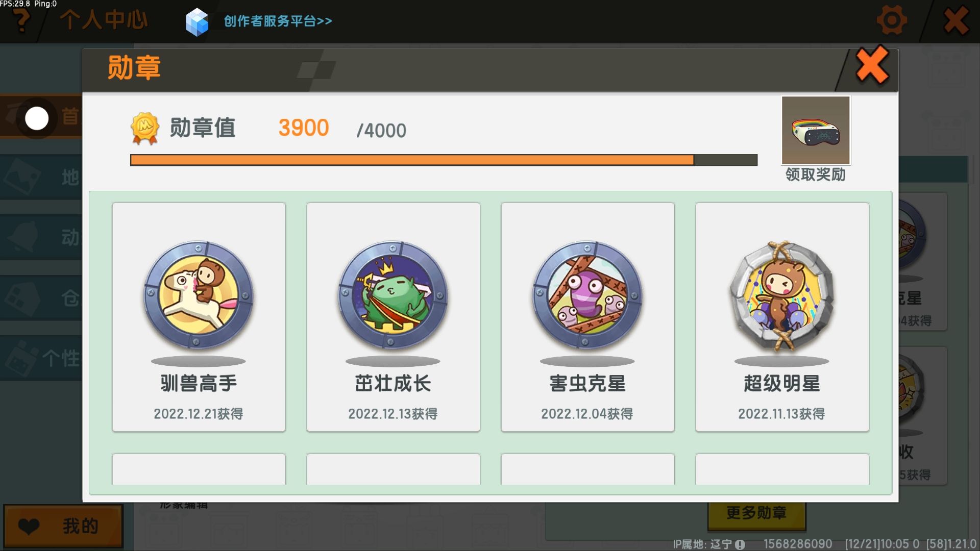Click the medal value progress bar
Image resolution: width=980 pixels, height=551 pixels.
444,160
